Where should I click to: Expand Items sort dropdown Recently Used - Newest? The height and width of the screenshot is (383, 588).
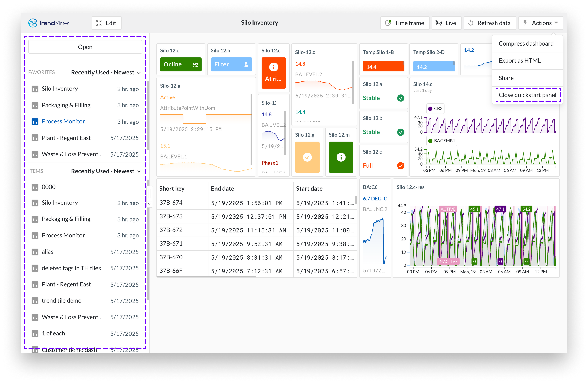coord(106,171)
